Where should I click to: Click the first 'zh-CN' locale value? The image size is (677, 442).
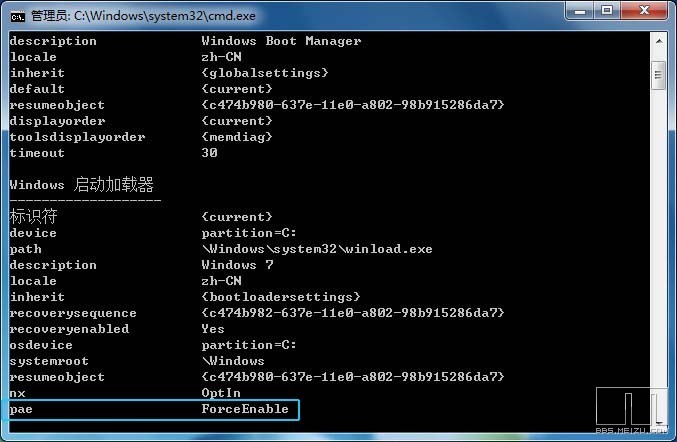tap(221, 57)
